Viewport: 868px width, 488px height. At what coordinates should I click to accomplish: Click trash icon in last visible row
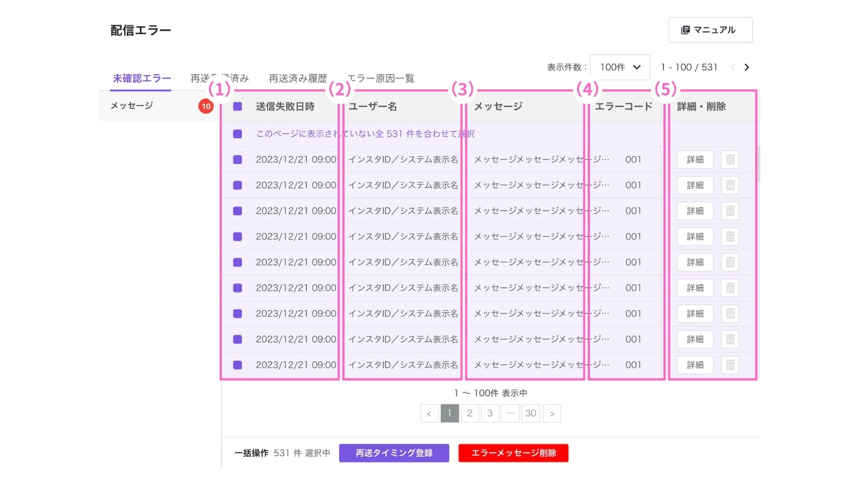730,365
